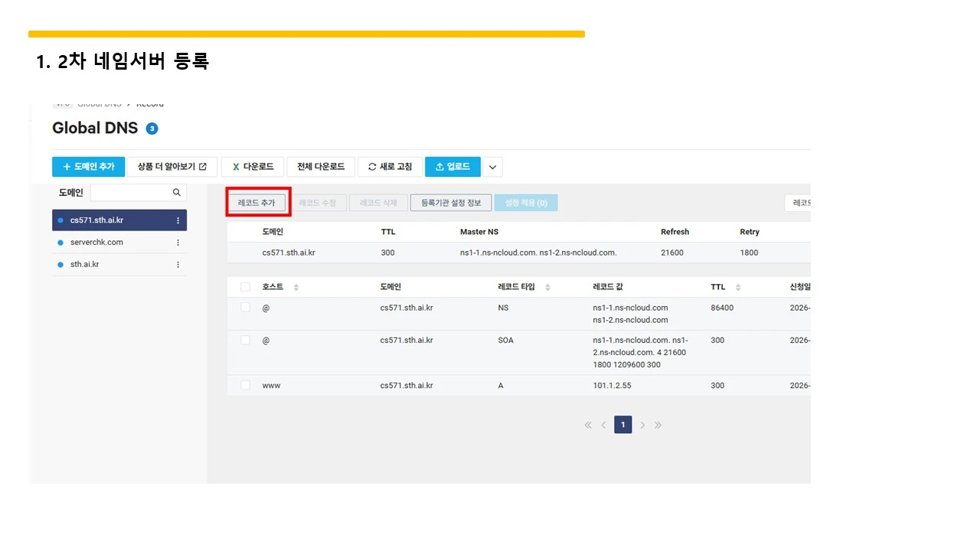Screen dimensions: 980x551
Task: Select page 1 in pagination
Action: tap(623, 425)
